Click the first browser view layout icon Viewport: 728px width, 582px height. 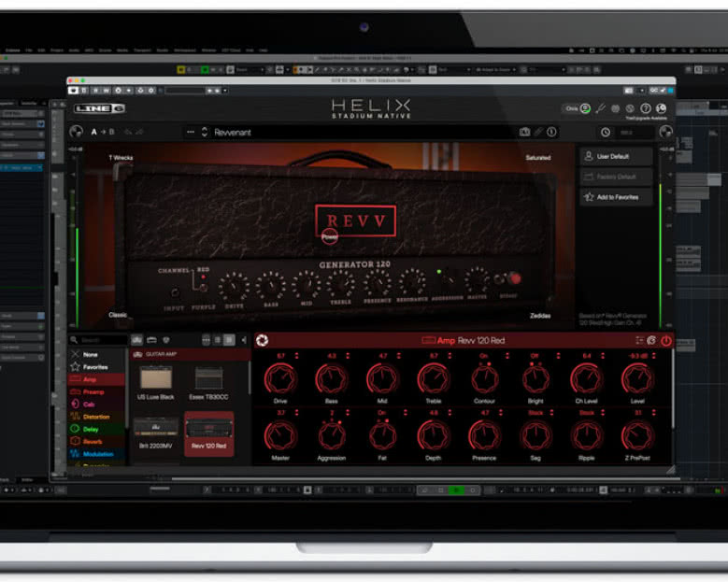(206, 340)
